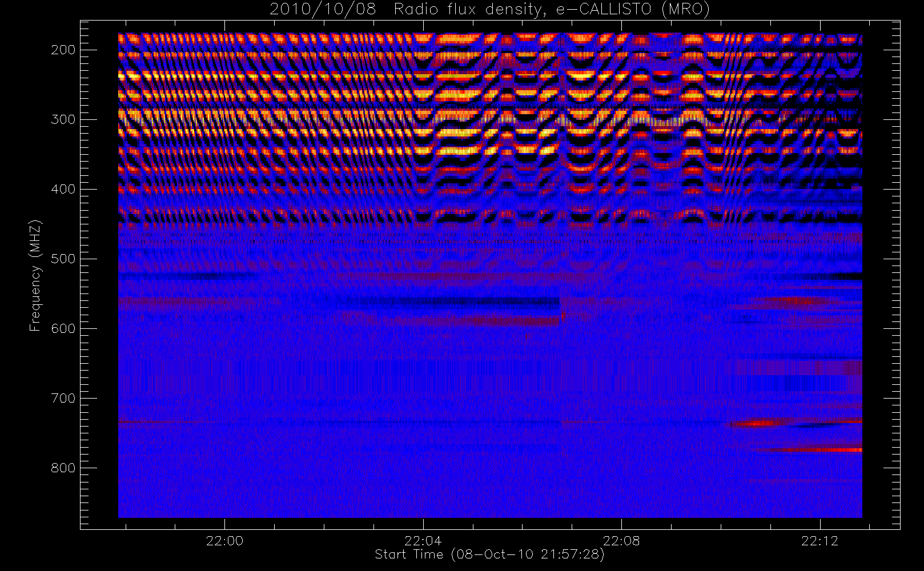Click the 500 frequency tick label

coord(63,259)
